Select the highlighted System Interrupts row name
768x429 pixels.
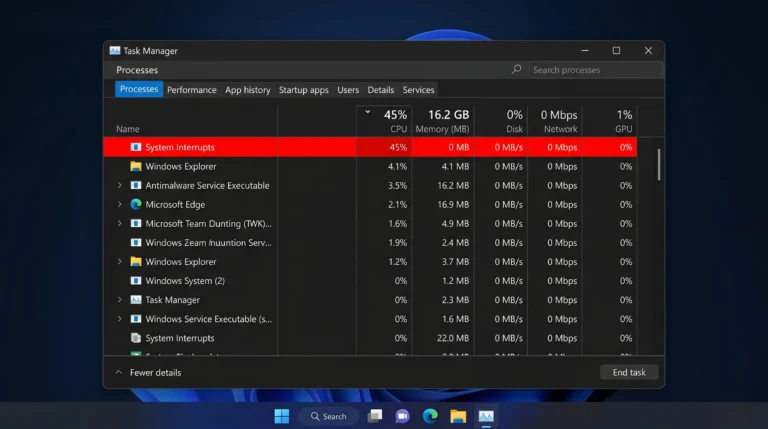pyautogui.click(x=180, y=147)
